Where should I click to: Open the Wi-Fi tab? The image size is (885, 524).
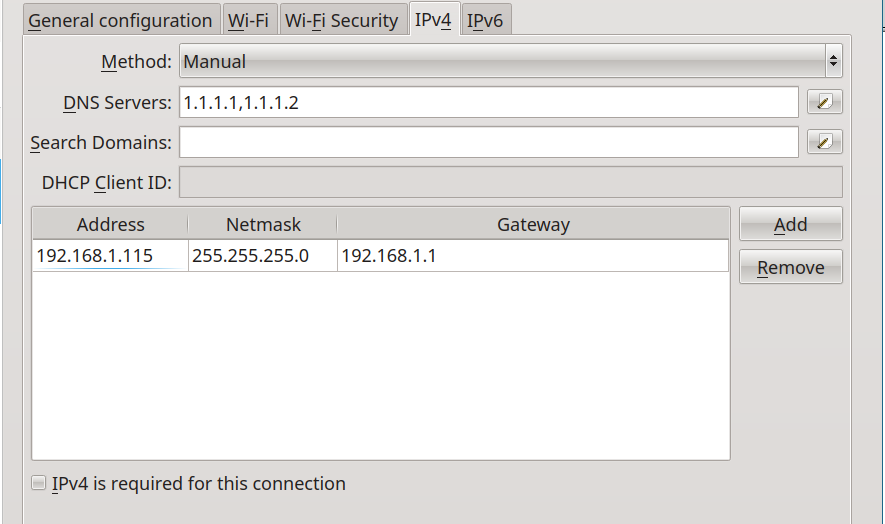pyautogui.click(x=248, y=20)
